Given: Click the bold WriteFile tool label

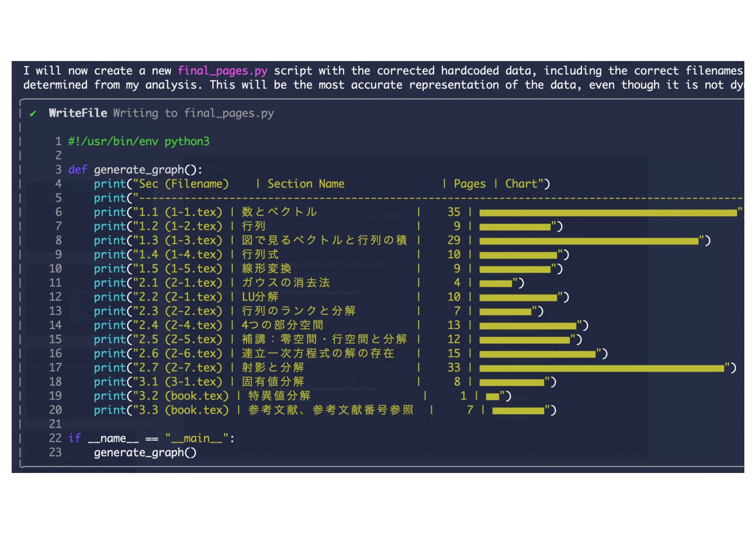Looking at the screenshot, I should click(x=78, y=113).
